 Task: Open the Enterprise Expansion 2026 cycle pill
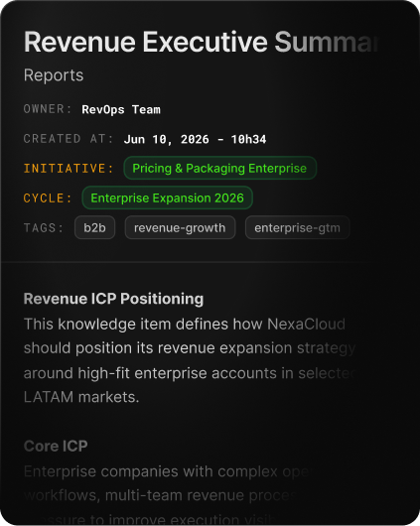[167, 197]
